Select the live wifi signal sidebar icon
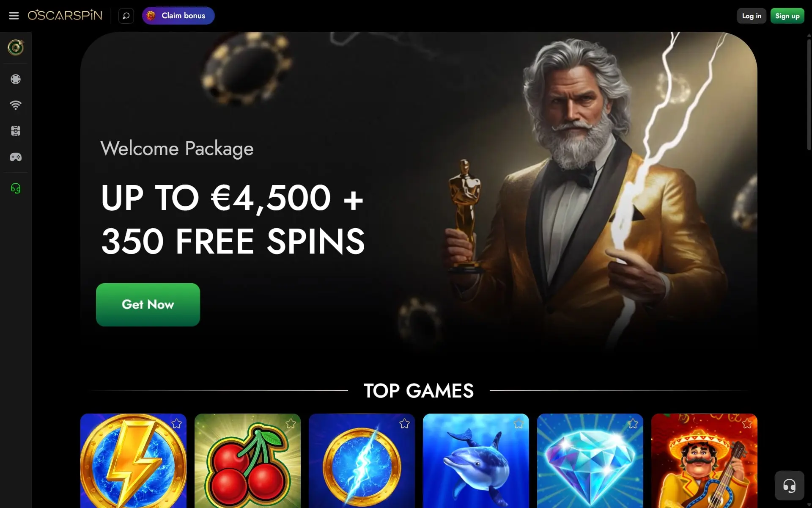The image size is (812, 508). point(16,105)
